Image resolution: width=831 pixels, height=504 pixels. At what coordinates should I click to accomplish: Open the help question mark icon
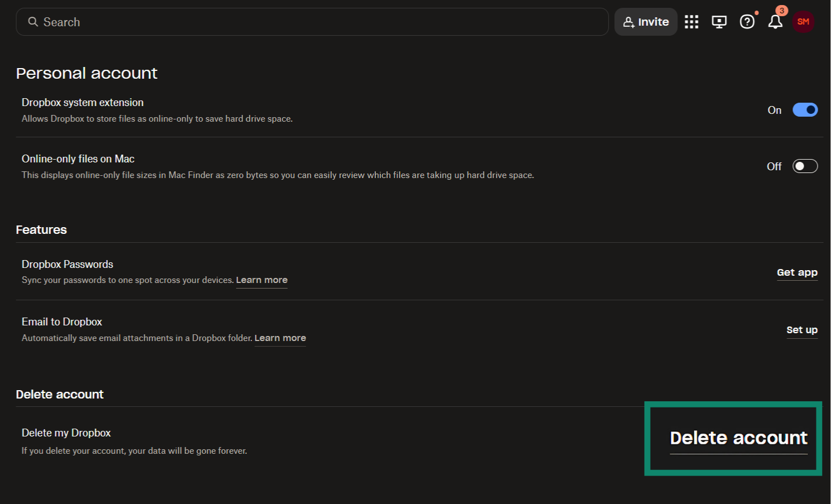coord(747,22)
